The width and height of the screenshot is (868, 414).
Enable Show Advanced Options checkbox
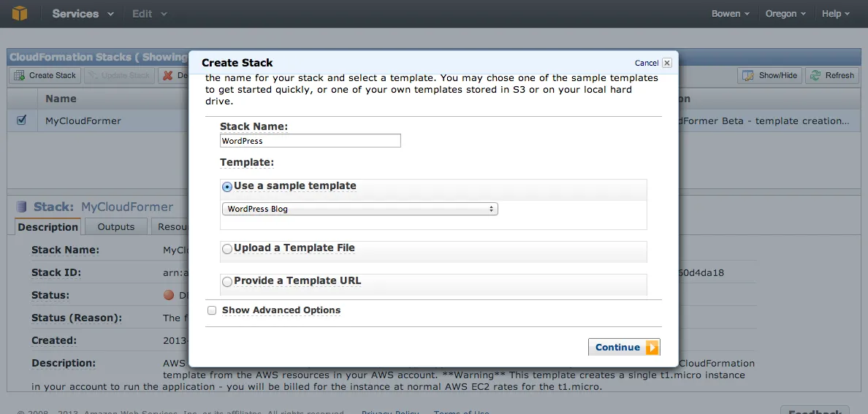211,310
